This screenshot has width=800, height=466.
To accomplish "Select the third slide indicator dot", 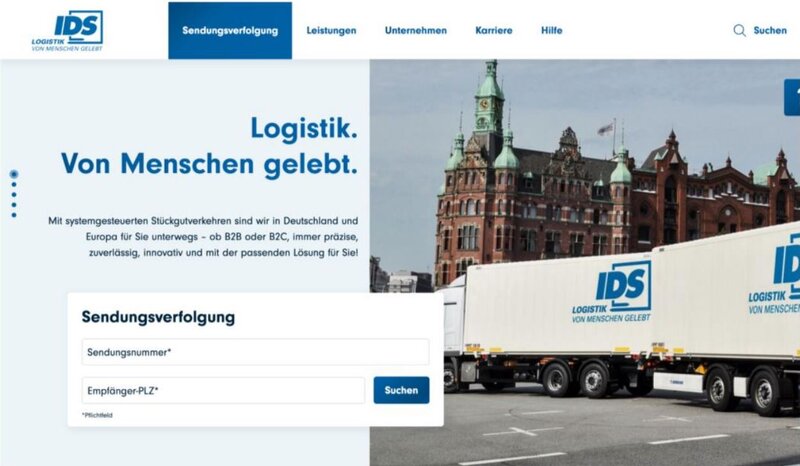I will pos(14,195).
